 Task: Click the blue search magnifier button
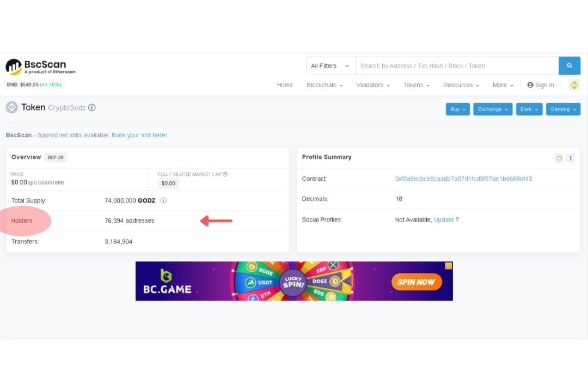(569, 66)
